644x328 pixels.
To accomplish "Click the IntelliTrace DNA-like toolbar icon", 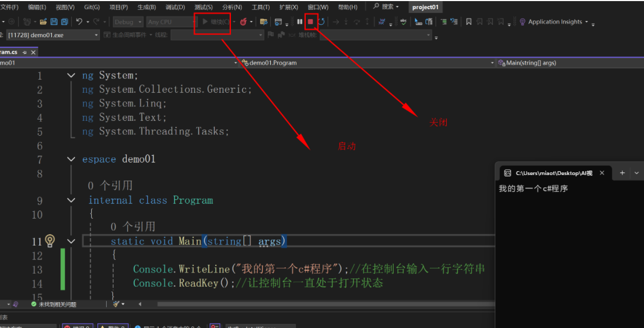I will [x=382, y=22].
